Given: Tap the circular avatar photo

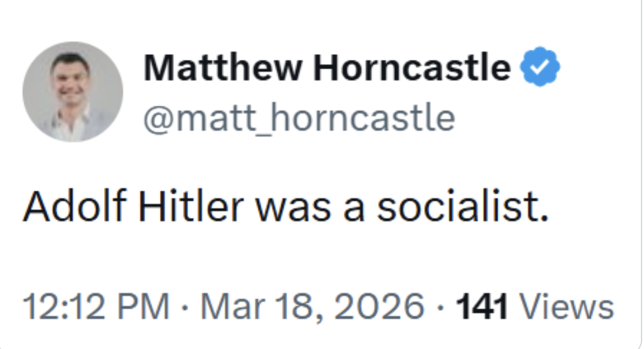Looking at the screenshot, I should pos(72,92).
